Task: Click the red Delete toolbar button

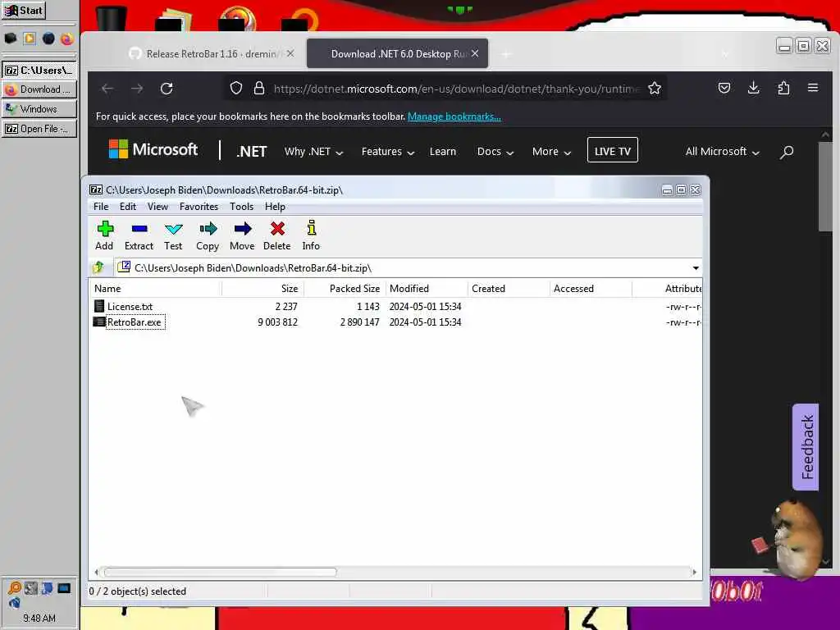Action: [277, 235]
